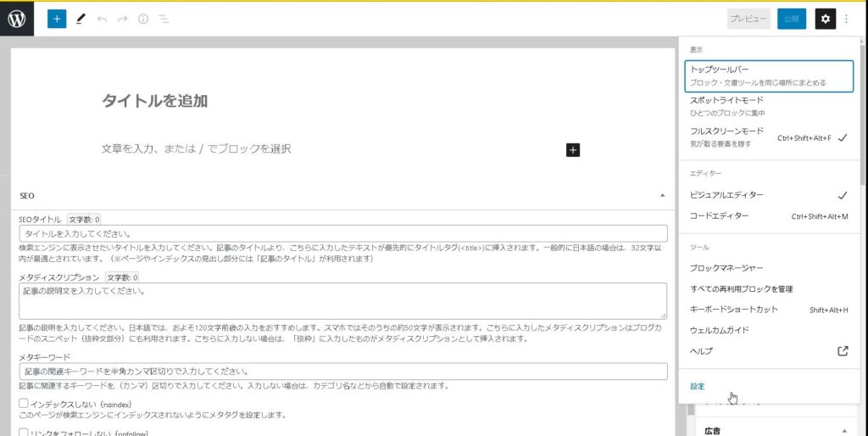Screen dimensions: 868x436
Task: Click the SEOタイトル input field
Action: tap(342, 234)
